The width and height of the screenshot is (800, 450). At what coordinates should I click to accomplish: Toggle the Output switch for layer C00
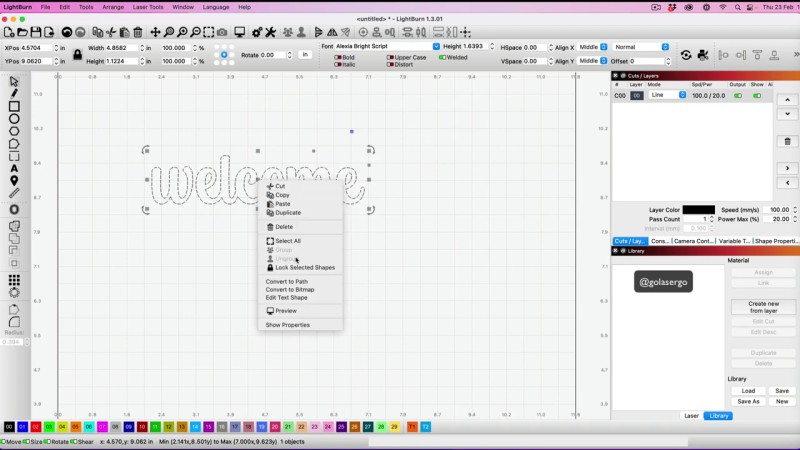738,96
